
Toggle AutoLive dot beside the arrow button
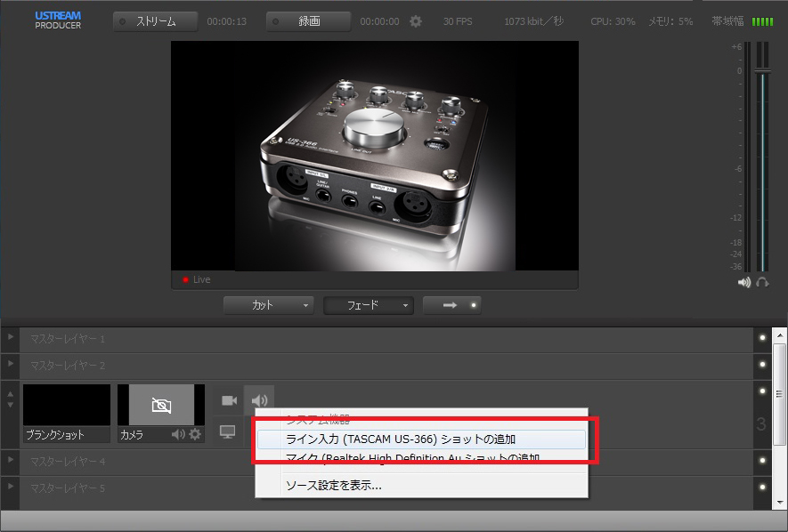pyautogui.click(x=474, y=305)
